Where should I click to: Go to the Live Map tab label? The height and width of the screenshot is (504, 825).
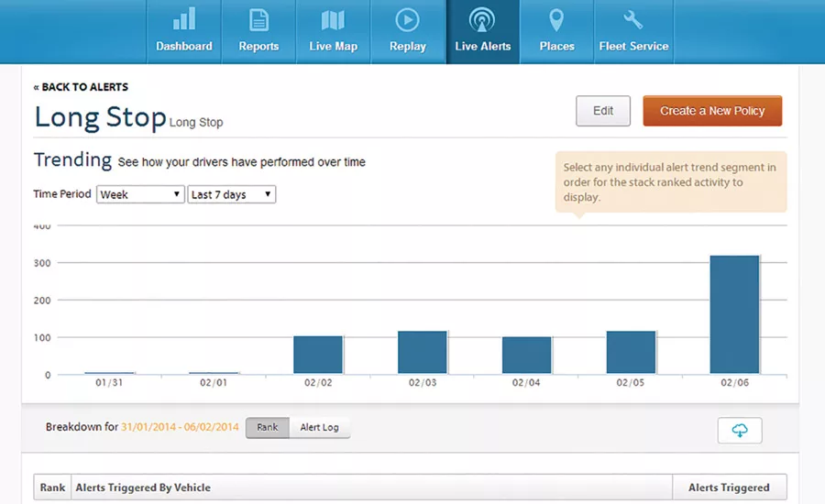pos(333,47)
